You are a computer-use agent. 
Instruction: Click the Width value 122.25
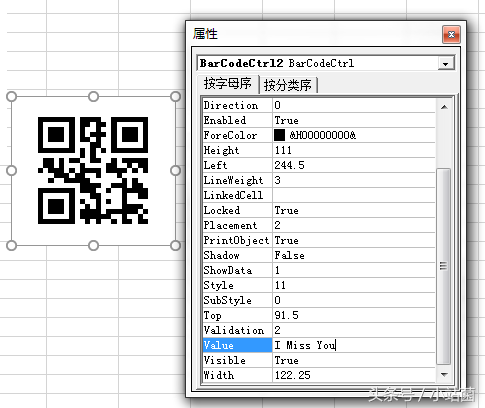[x=354, y=375]
